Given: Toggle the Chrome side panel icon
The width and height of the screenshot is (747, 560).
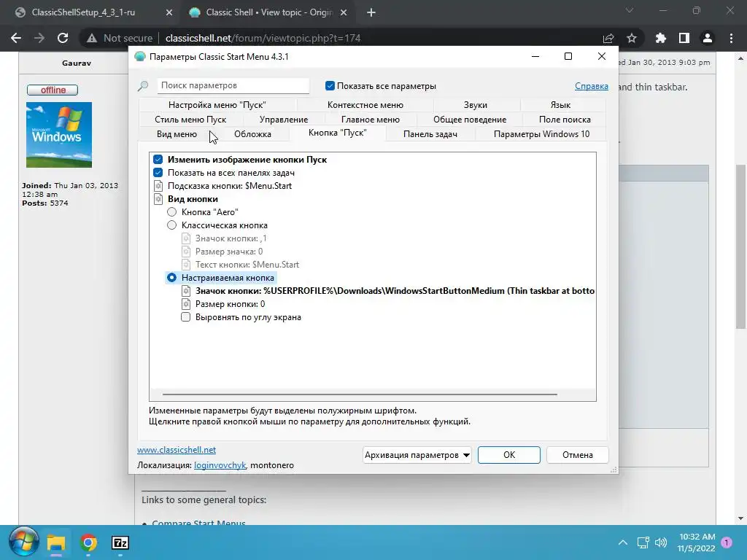Looking at the screenshot, I should 684,38.
